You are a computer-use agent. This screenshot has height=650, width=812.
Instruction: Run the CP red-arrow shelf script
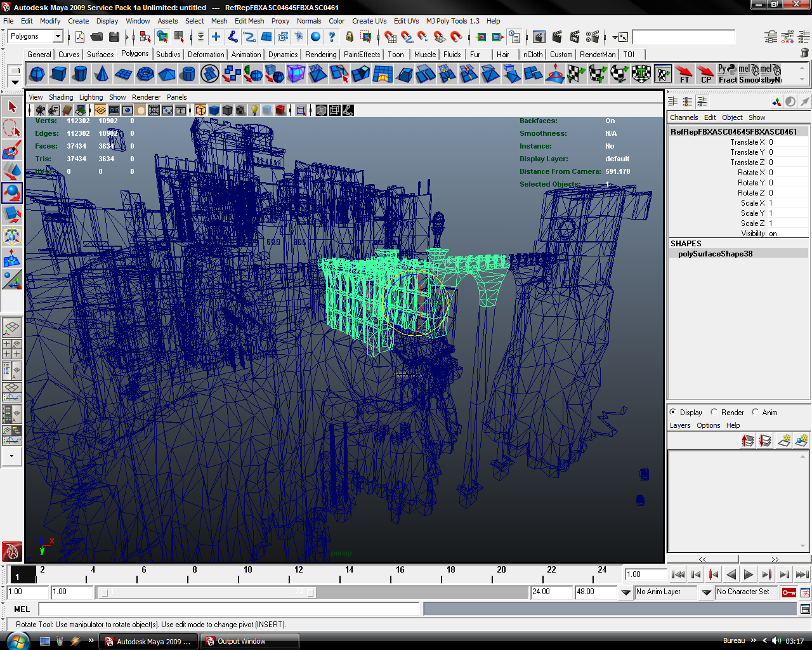[706, 74]
